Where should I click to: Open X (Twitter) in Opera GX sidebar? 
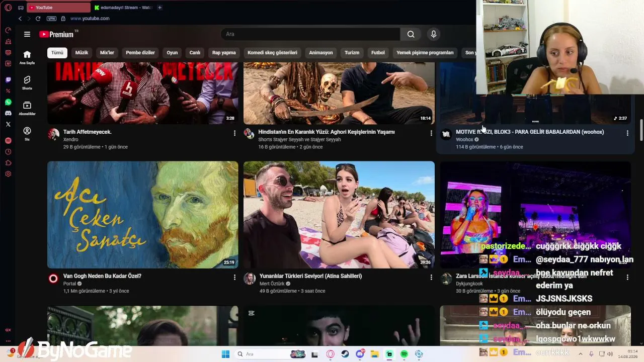8,124
